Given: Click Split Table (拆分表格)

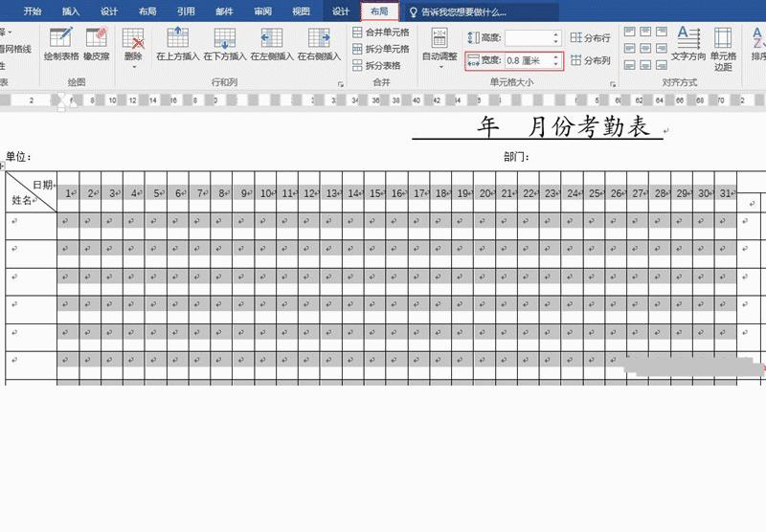Looking at the screenshot, I should [x=376, y=65].
